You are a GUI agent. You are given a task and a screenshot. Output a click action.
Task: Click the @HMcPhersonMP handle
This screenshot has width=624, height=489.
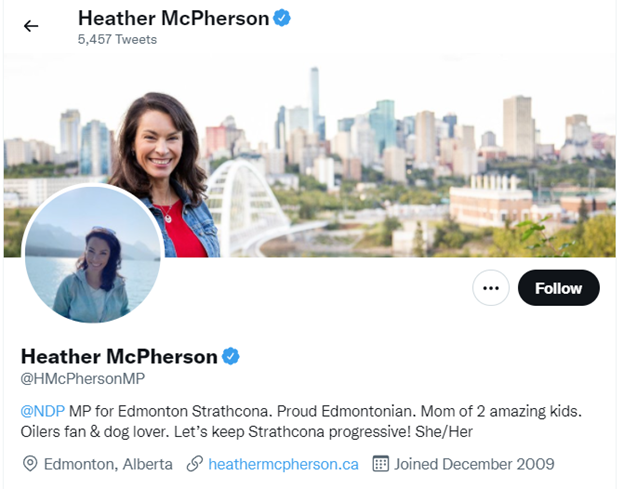[83, 378]
